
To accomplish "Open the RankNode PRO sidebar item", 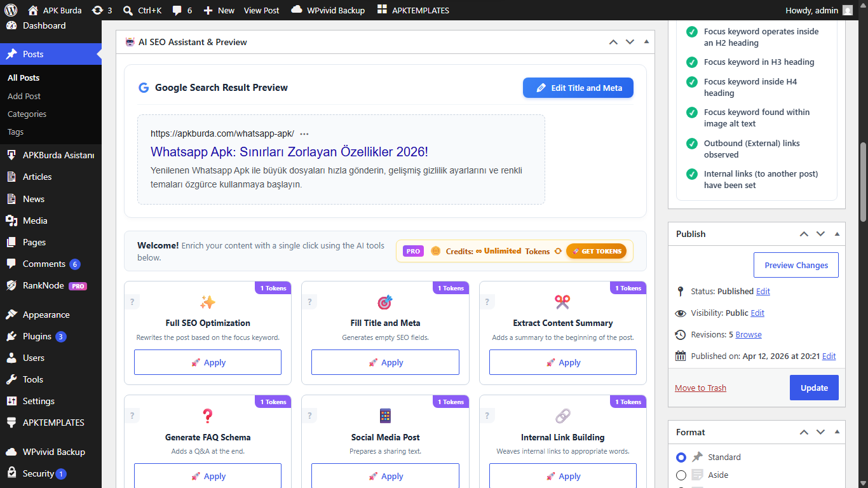I will point(51,285).
